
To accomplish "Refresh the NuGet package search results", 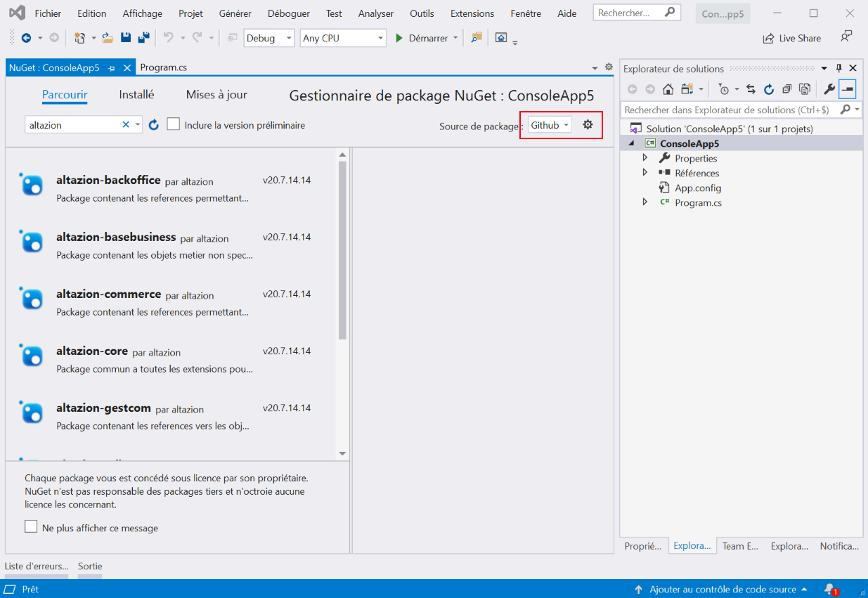I will click(154, 125).
